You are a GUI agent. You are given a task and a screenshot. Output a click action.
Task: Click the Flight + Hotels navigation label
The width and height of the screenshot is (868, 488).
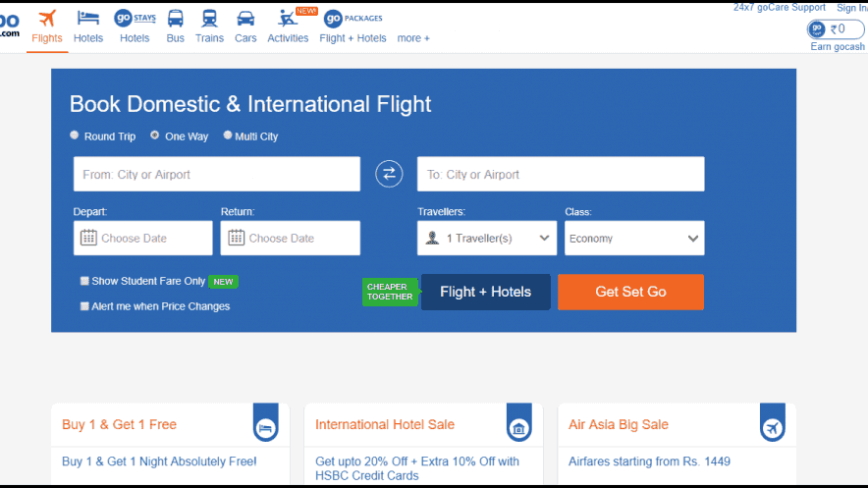[x=353, y=38]
